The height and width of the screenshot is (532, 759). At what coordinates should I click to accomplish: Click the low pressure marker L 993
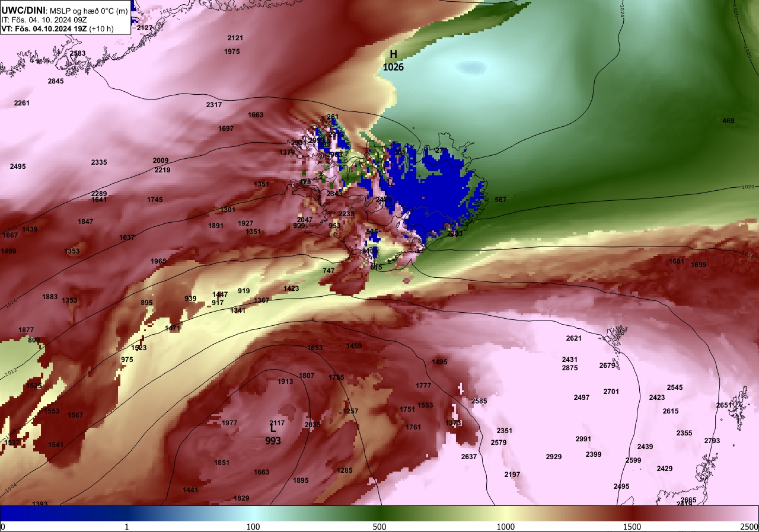(x=273, y=434)
